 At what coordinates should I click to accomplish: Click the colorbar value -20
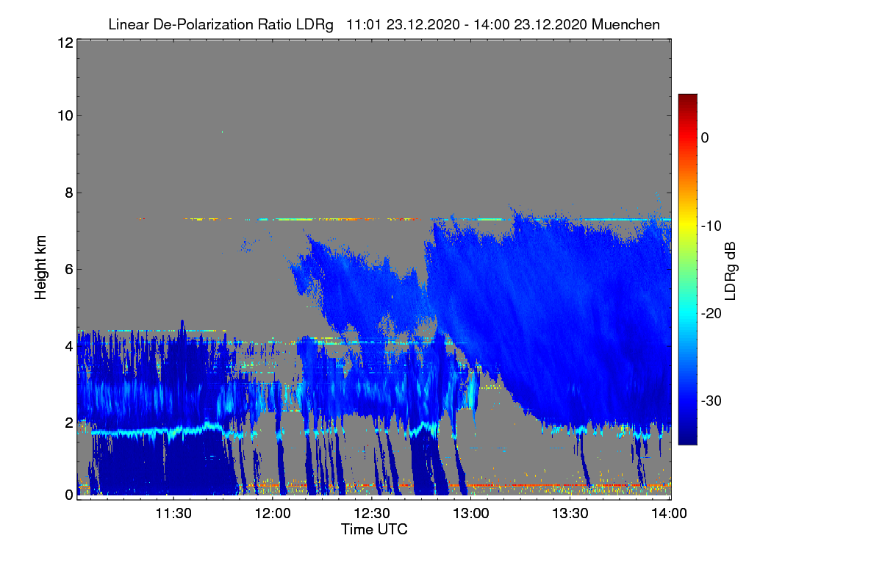point(711,313)
